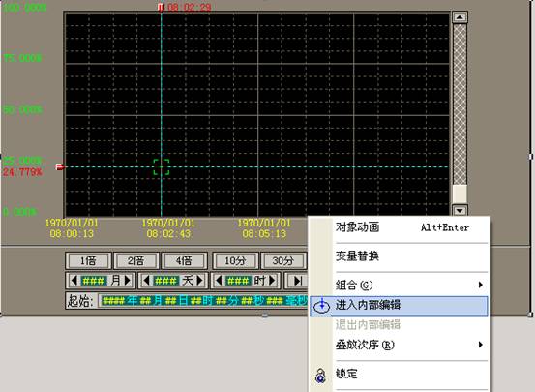
Task: Click the vertical scrollbar thumb
Action: pyautogui.click(x=460, y=194)
